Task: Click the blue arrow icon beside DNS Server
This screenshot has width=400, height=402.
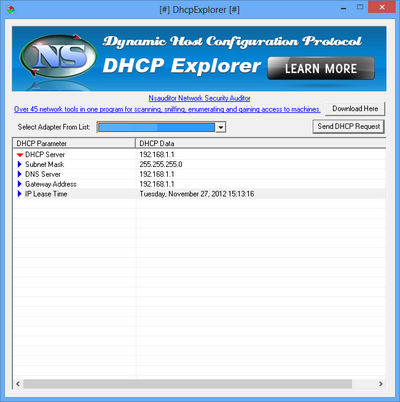Action: (x=20, y=174)
